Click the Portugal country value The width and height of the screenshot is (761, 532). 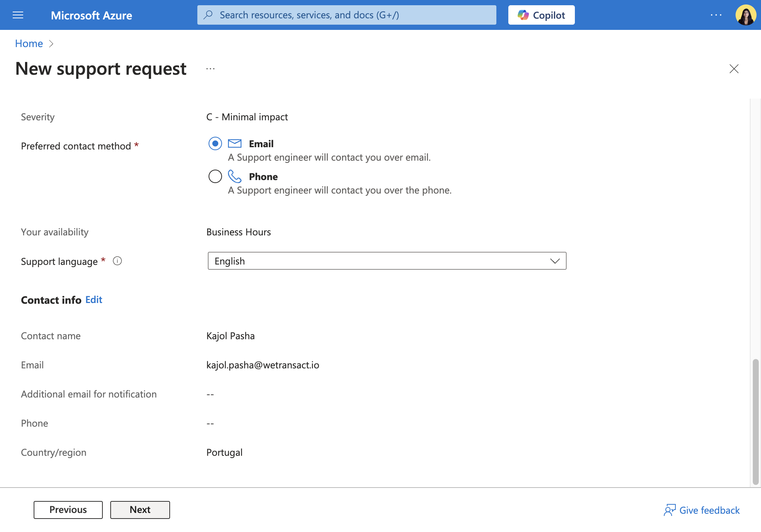pos(224,452)
